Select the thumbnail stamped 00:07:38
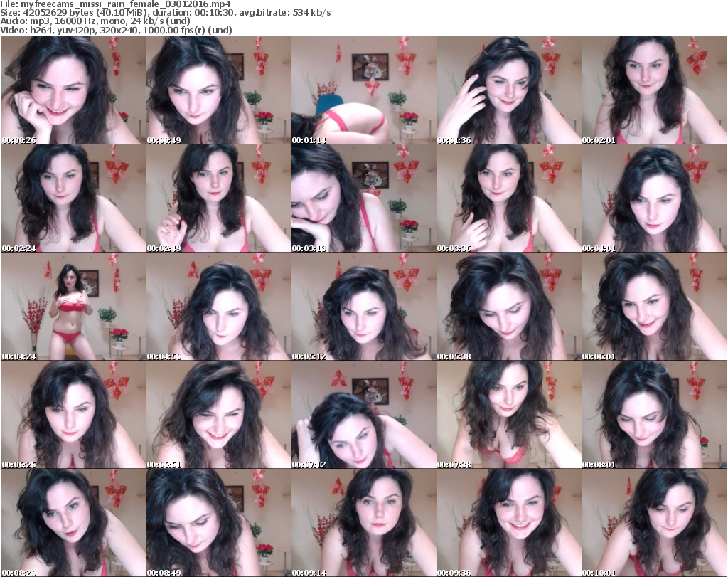This screenshot has width=728, height=577. pyautogui.click(x=509, y=414)
